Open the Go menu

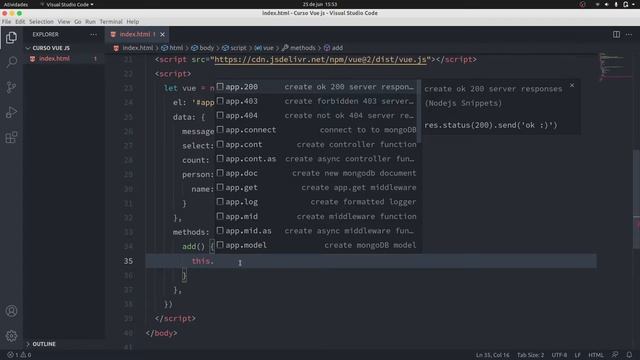(x=78, y=22)
